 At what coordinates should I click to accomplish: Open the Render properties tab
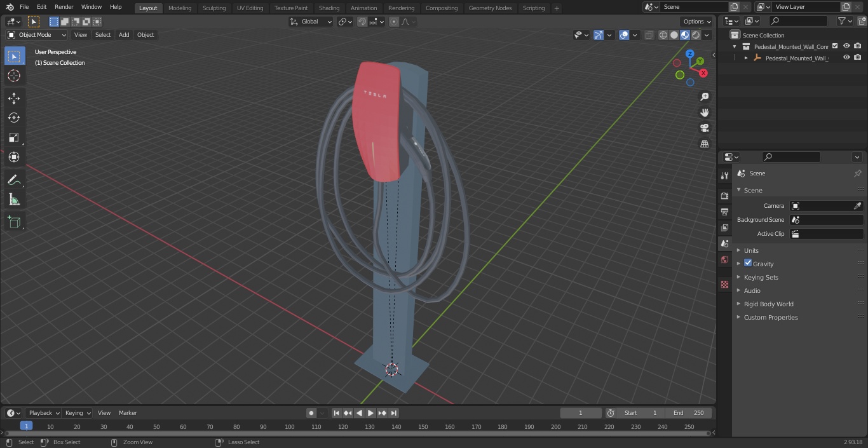point(724,196)
